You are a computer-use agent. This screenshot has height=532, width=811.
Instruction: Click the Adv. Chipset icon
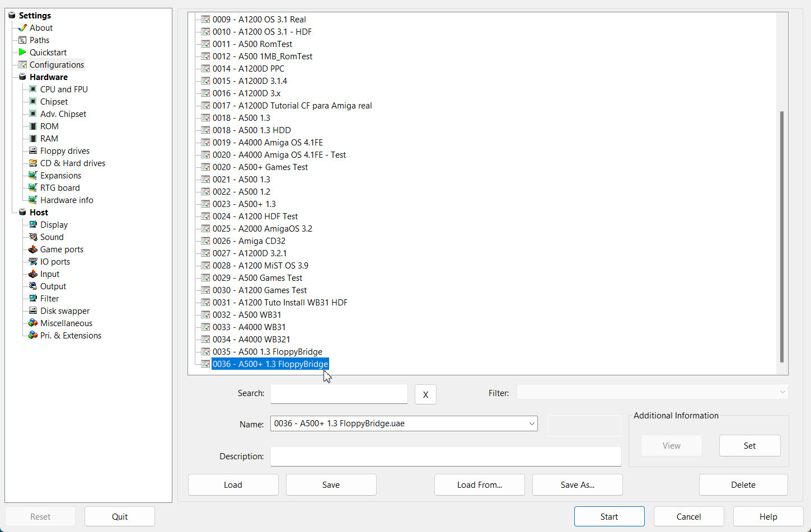click(33, 114)
